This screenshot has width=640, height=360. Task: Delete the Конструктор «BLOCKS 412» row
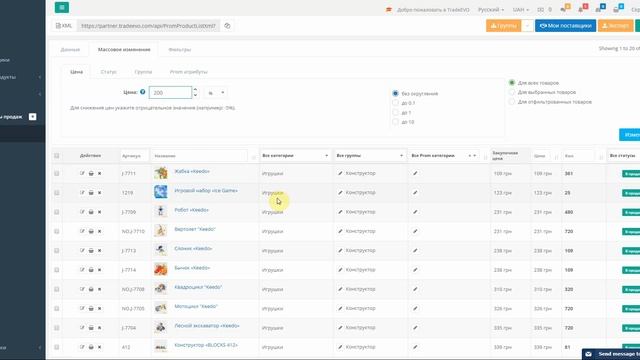[x=99, y=347]
